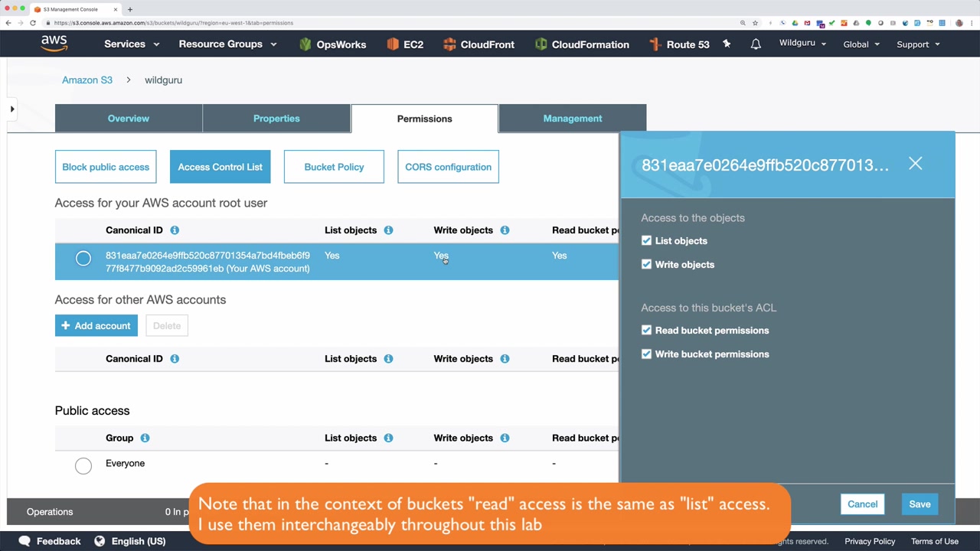The width and height of the screenshot is (980, 551).
Task: Change language via English (US)
Action: point(130,542)
